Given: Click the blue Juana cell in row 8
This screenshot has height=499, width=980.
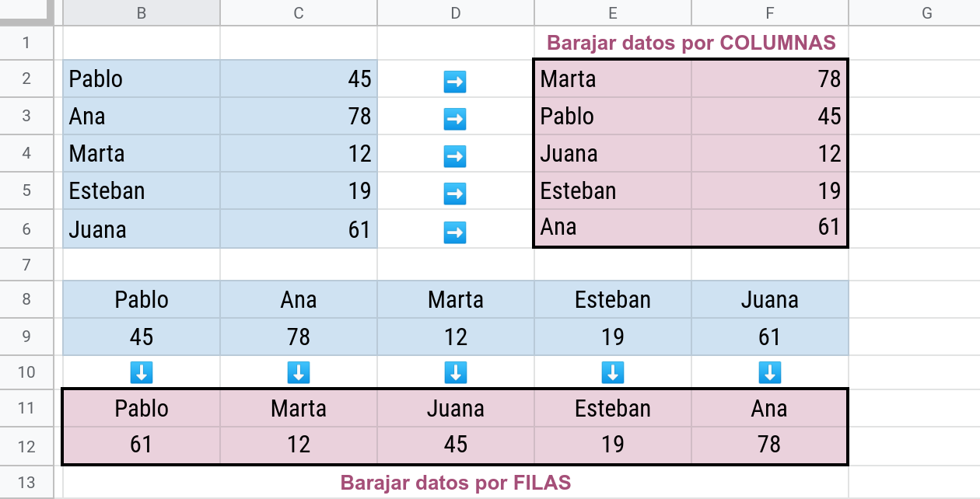Looking at the screenshot, I should point(769,300).
